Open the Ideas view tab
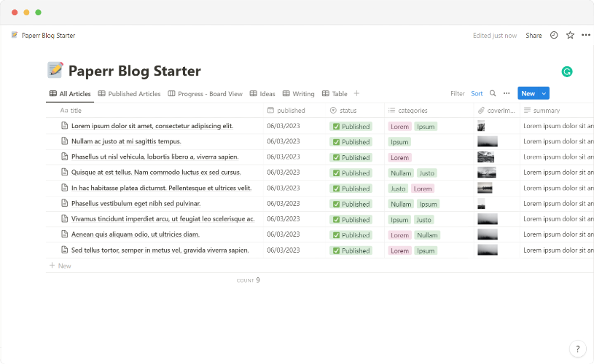 point(262,94)
